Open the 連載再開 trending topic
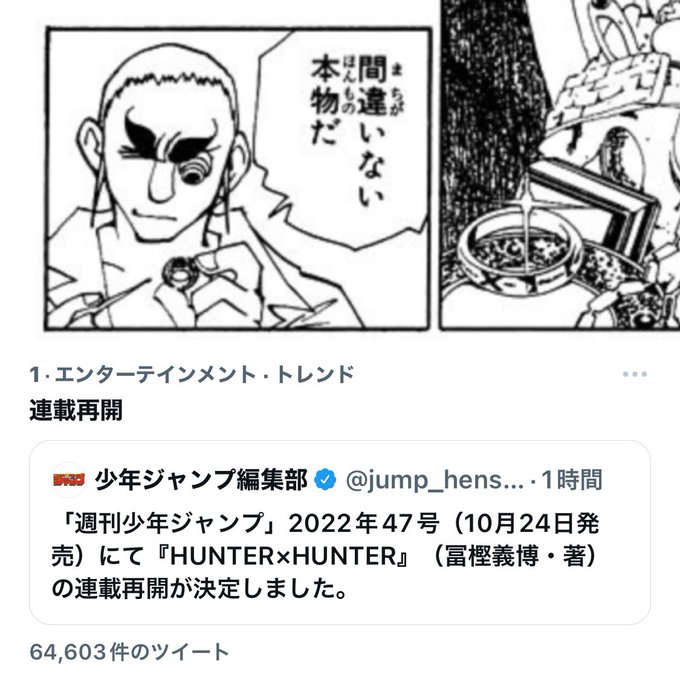Screen dimensions: 680x680 point(76,410)
